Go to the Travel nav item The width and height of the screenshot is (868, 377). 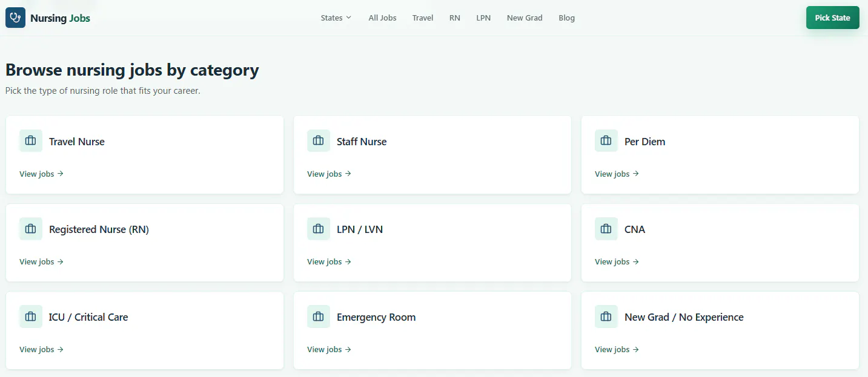423,18
